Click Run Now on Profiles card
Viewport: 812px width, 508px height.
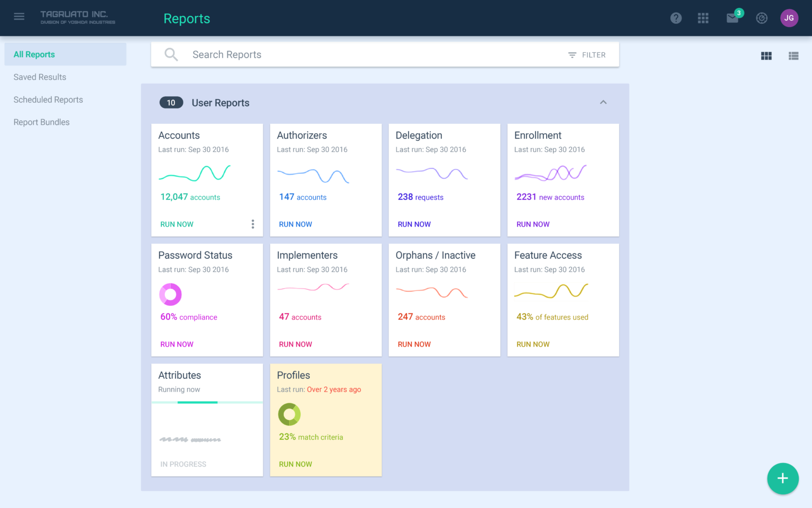tap(295, 464)
